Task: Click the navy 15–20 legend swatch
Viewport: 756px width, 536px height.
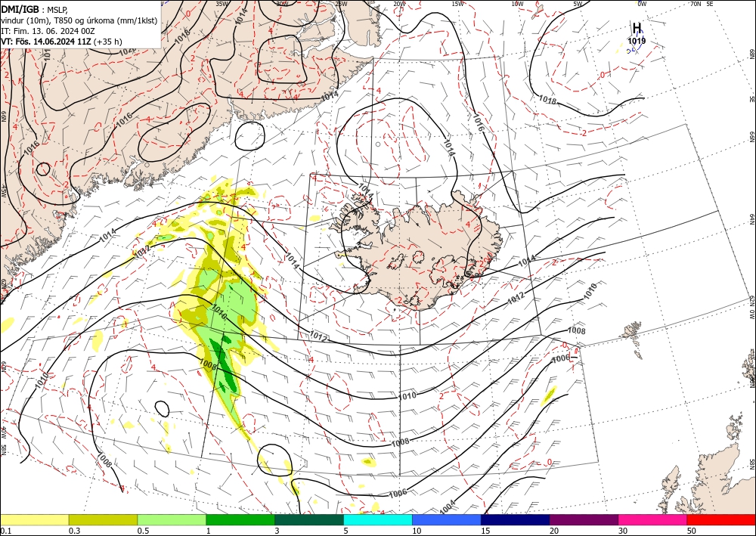Action: point(516,519)
